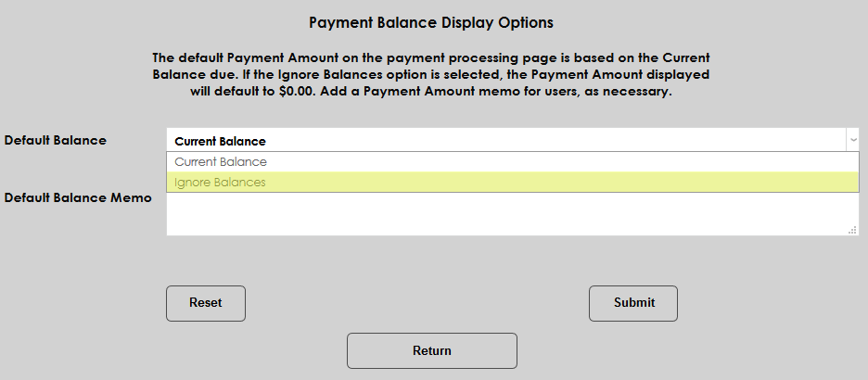This screenshot has width=868, height=380.
Task: Click the Payment Balance Display Options heading
Action: coord(430,21)
